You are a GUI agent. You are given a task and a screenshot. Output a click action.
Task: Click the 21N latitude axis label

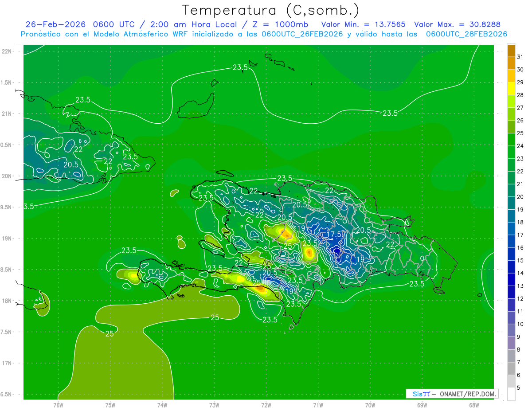pyautogui.click(x=7, y=114)
